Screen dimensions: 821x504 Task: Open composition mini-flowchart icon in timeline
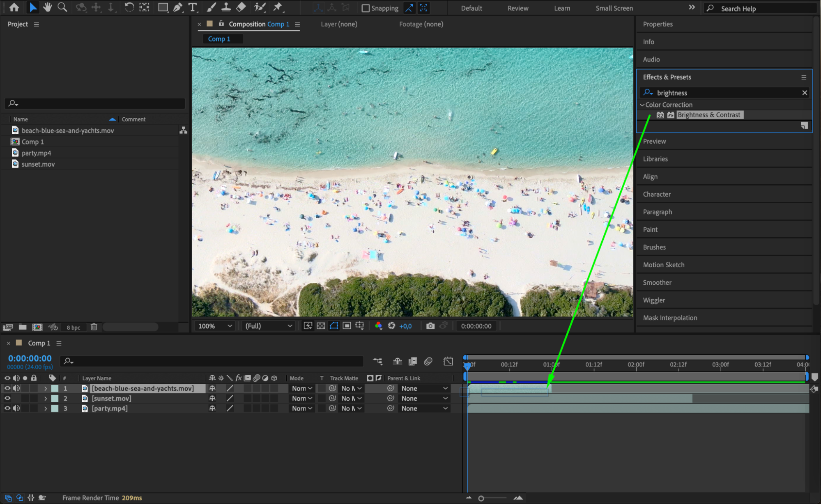(x=377, y=361)
